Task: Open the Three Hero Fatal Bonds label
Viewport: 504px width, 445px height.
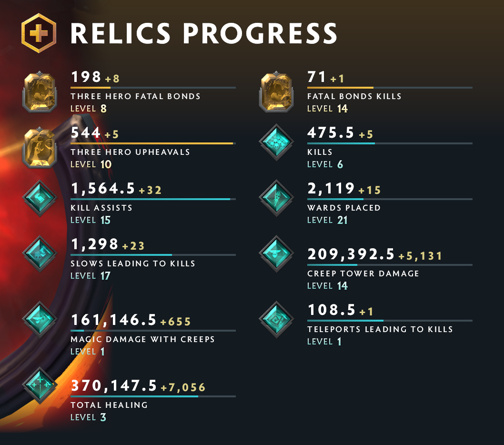Action: 135,96
